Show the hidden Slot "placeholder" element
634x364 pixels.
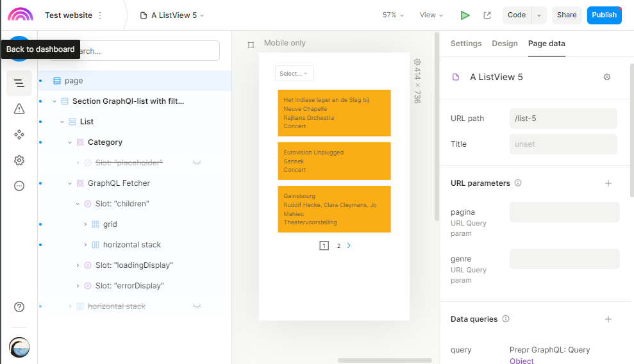click(197, 163)
